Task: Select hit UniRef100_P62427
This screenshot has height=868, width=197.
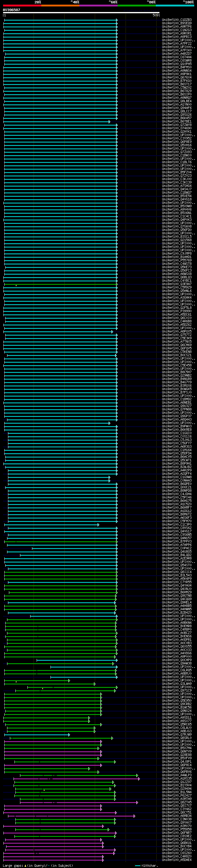Action: click(x=176, y=796)
